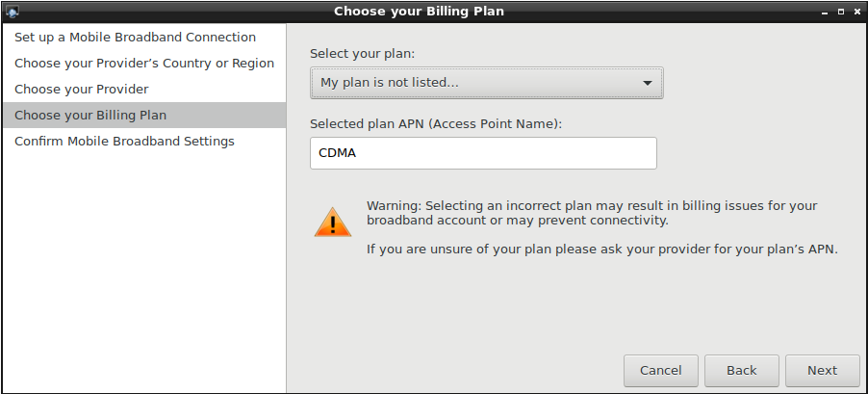868x394 pixels.
Task: Click the 'Choose your Billing Plan' title bar
Action: click(419, 12)
